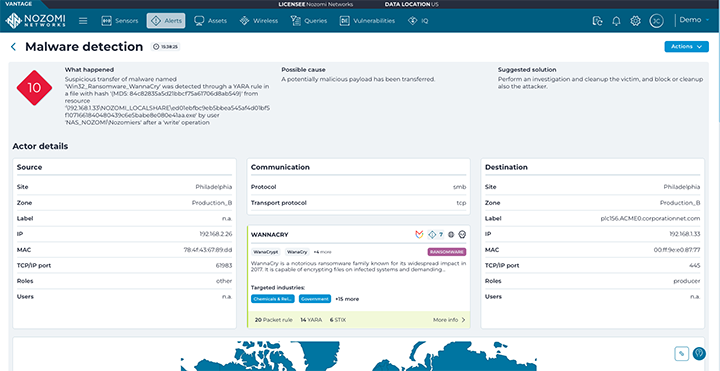Select the Chemicals & Rel... industry tag

click(x=273, y=299)
